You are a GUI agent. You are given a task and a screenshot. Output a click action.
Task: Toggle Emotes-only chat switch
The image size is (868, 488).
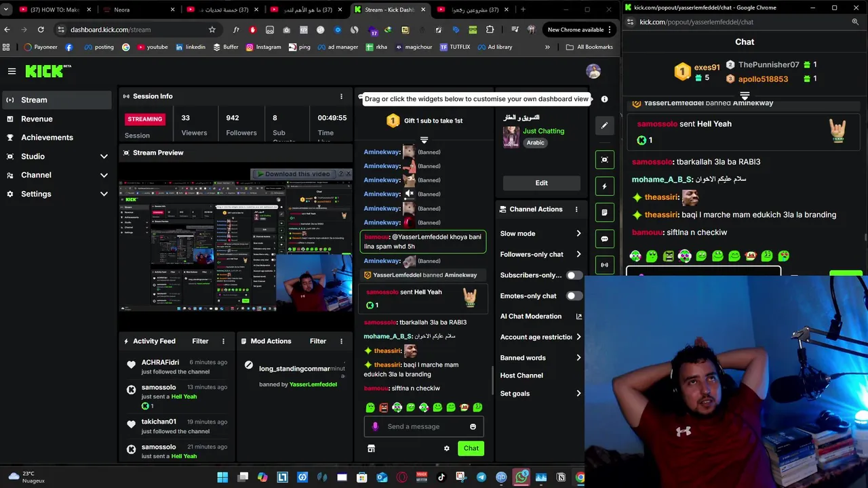(574, 296)
